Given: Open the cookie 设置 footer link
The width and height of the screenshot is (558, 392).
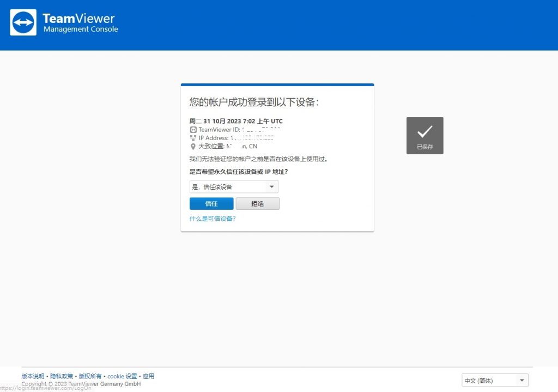Looking at the screenshot, I should [122, 376].
